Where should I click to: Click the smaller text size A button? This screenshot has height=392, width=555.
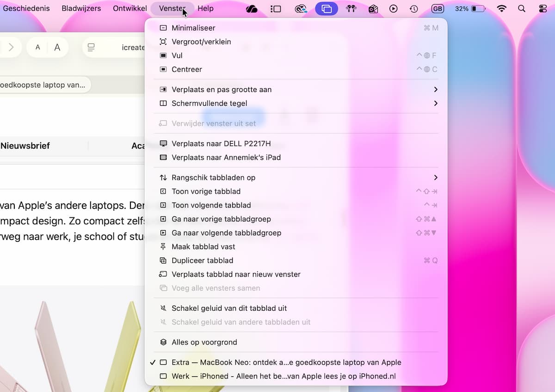pyautogui.click(x=38, y=47)
